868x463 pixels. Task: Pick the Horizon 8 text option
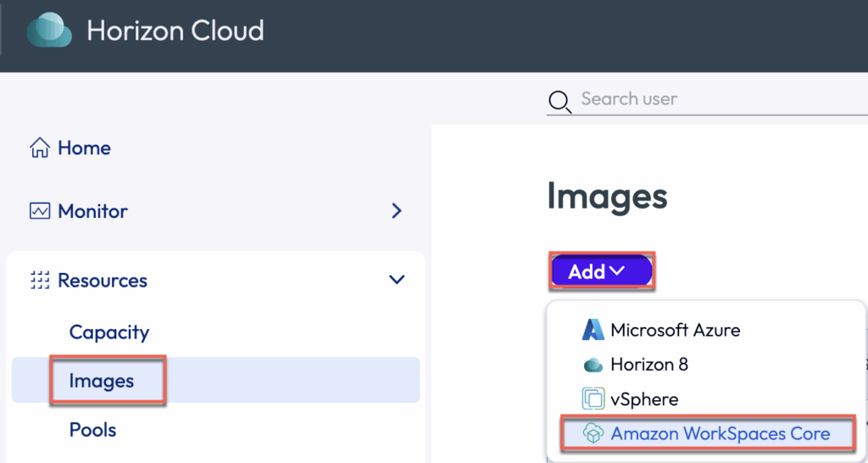[648, 365]
